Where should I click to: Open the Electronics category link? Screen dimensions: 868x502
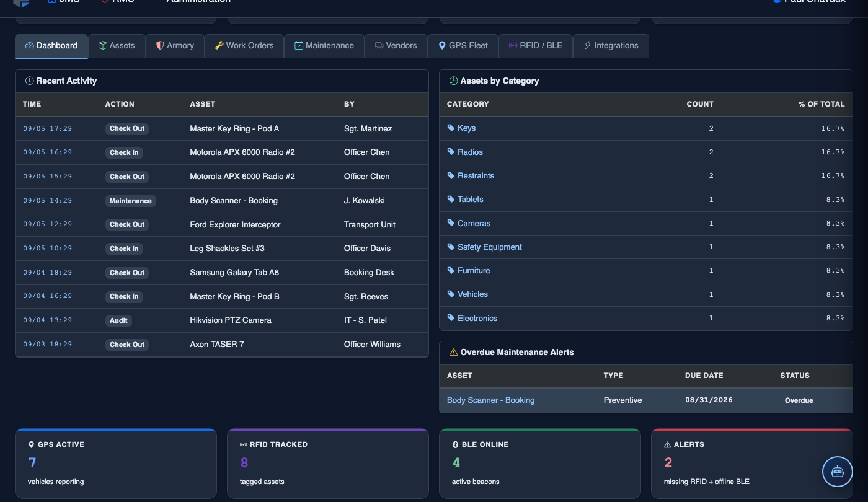point(477,319)
